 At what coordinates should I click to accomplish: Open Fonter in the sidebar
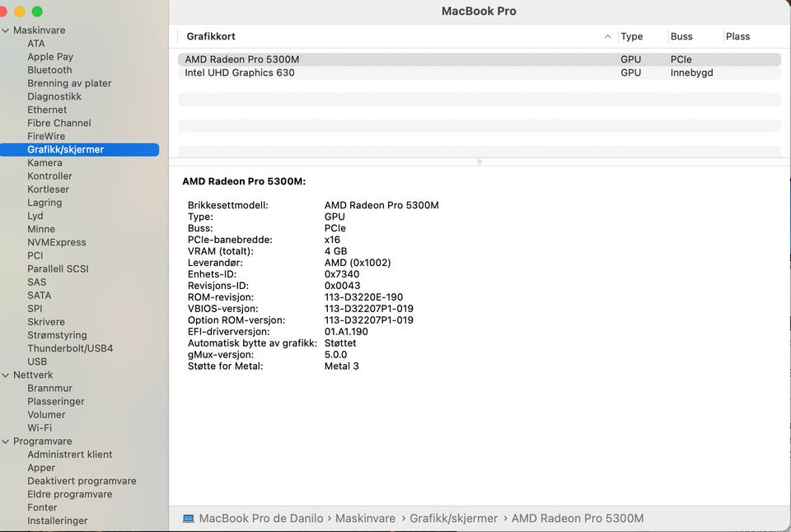tap(42, 507)
